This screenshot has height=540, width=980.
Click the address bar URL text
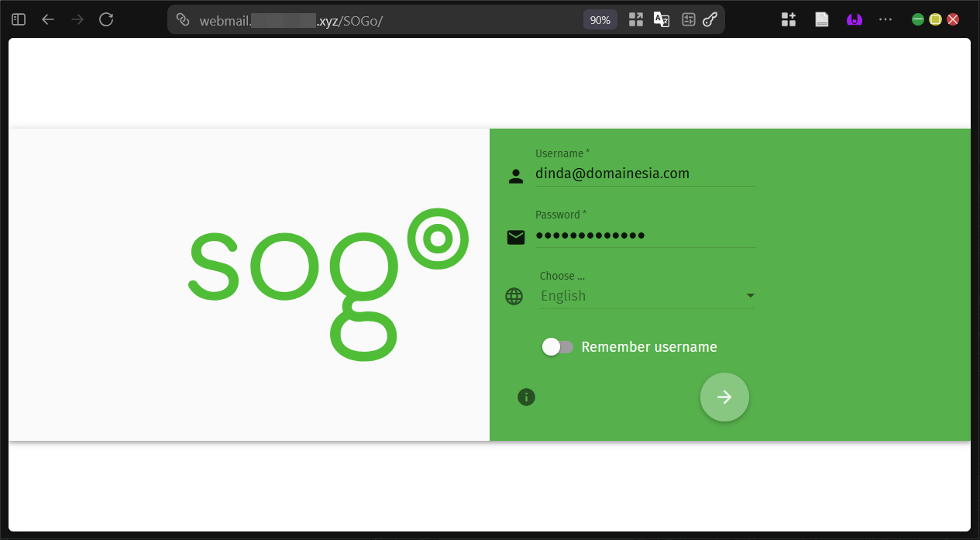pyautogui.click(x=291, y=21)
